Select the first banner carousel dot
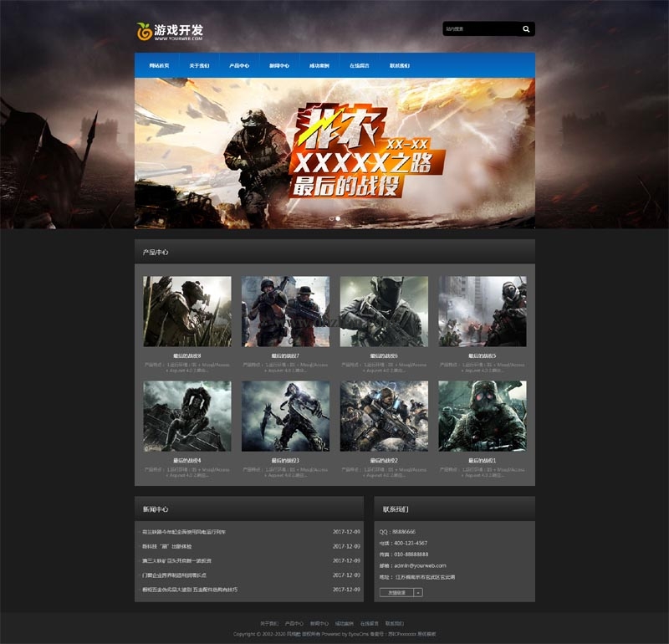 (331, 218)
